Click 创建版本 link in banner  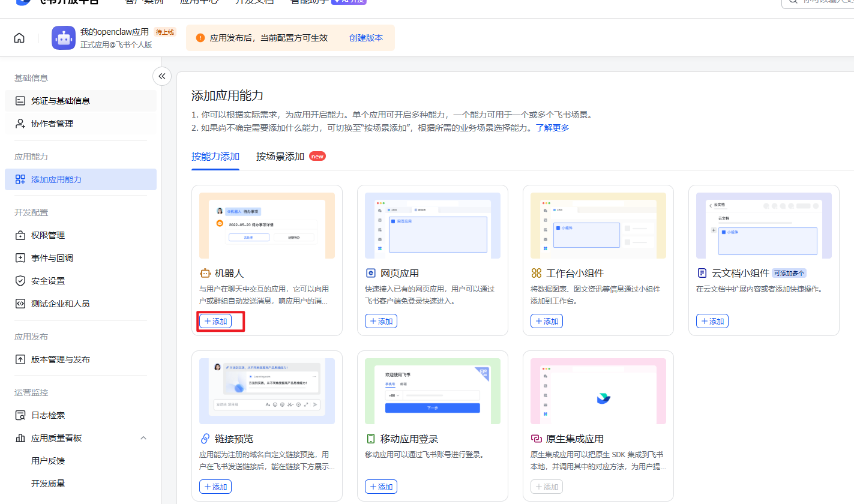coord(366,38)
